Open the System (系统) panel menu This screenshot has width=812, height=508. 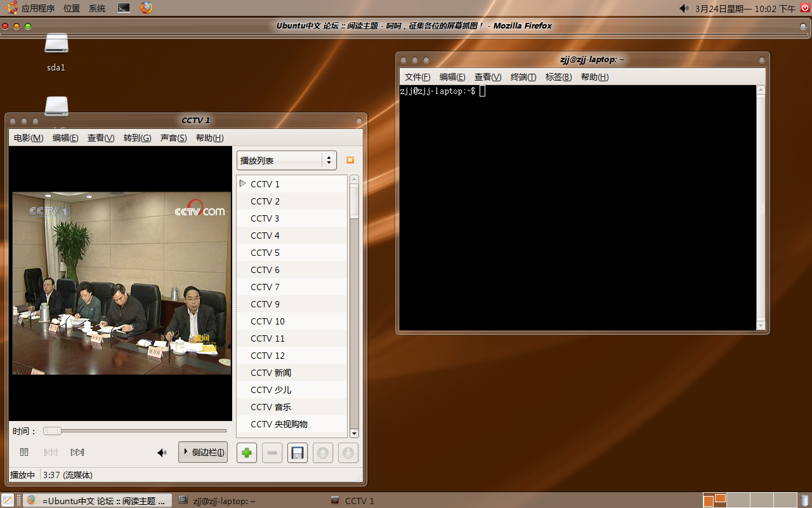point(97,8)
